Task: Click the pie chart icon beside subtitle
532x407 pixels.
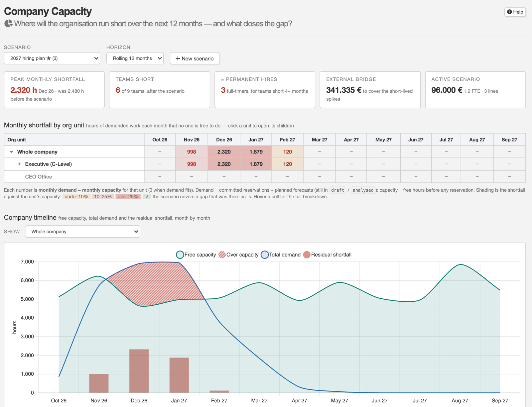Action: (8, 24)
